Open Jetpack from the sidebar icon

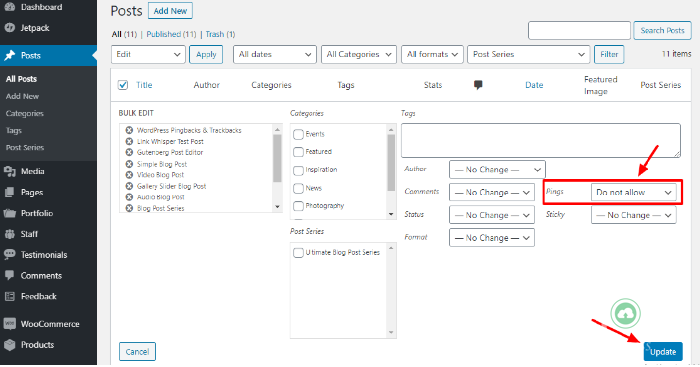pos(9,28)
